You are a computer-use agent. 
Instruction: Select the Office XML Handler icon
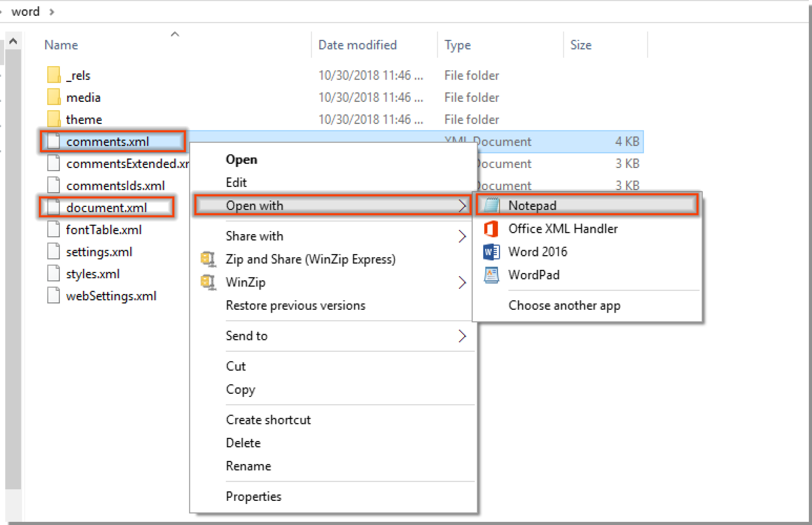click(x=491, y=229)
